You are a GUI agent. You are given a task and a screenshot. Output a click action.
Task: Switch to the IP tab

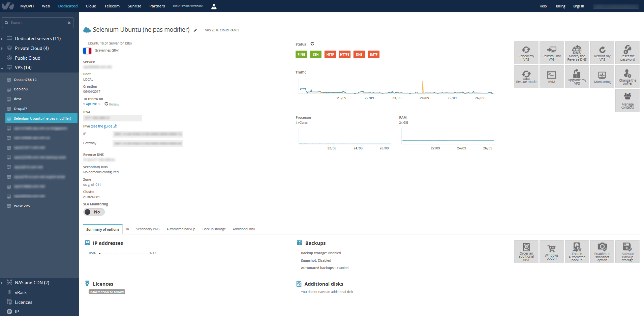(128, 229)
